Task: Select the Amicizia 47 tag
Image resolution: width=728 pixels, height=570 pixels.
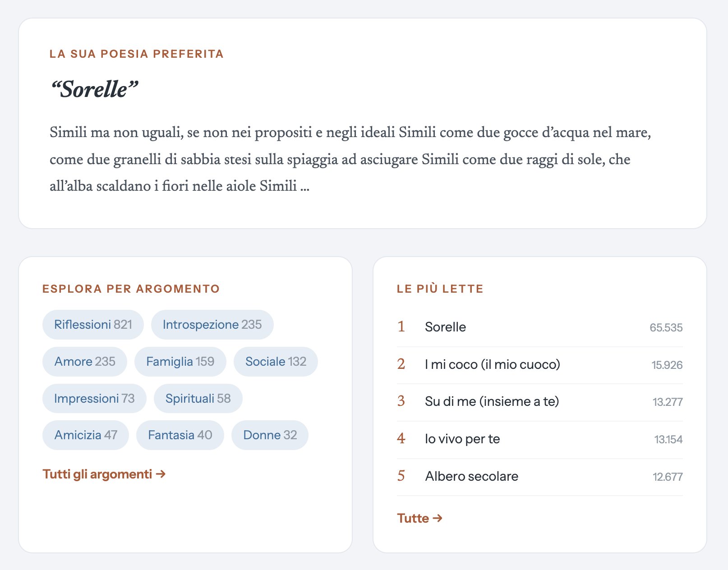Action: click(86, 435)
